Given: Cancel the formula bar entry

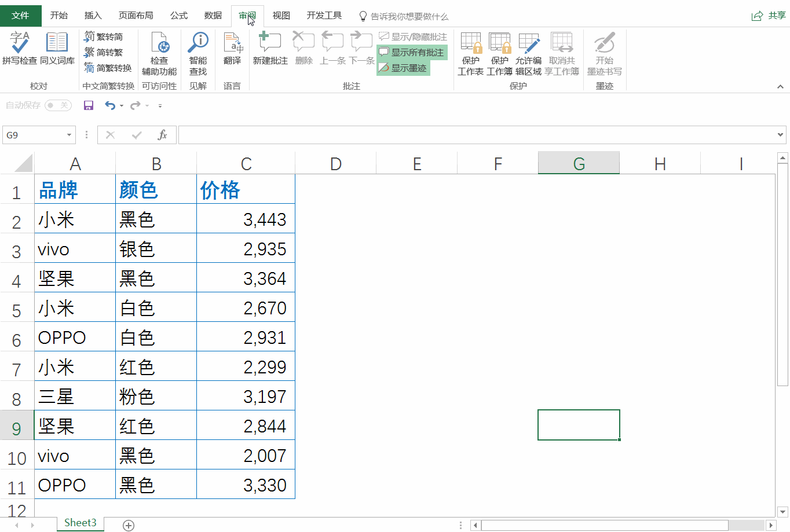Looking at the screenshot, I should pyautogui.click(x=110, y=135).
